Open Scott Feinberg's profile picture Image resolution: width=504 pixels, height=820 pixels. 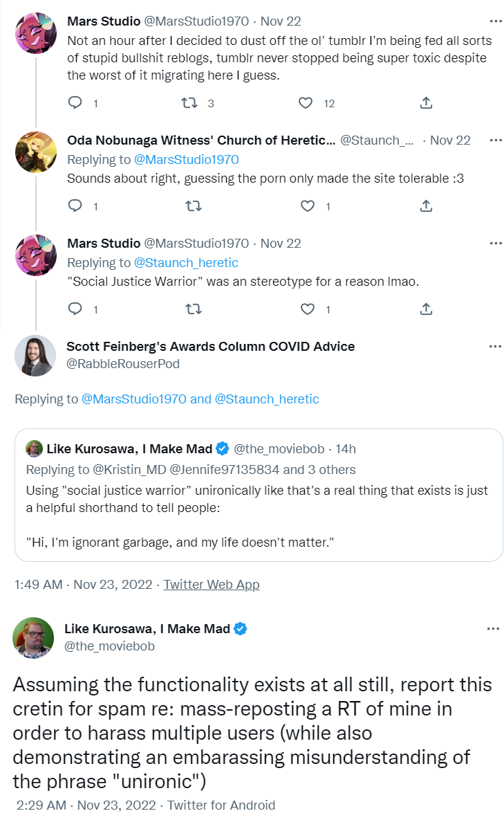pos(35,356)
